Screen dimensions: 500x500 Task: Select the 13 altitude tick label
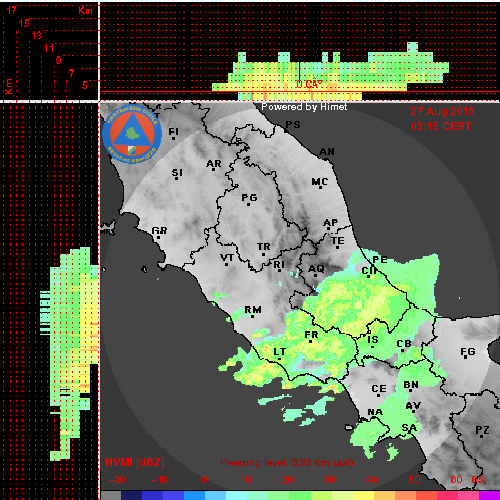pyautogui.click(x=37, y=35)
